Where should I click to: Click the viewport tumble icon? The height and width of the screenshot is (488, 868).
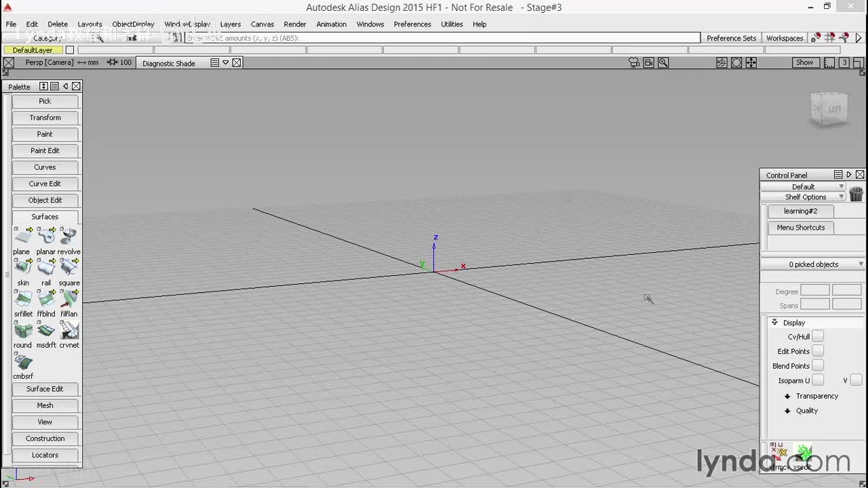[722, 62]
